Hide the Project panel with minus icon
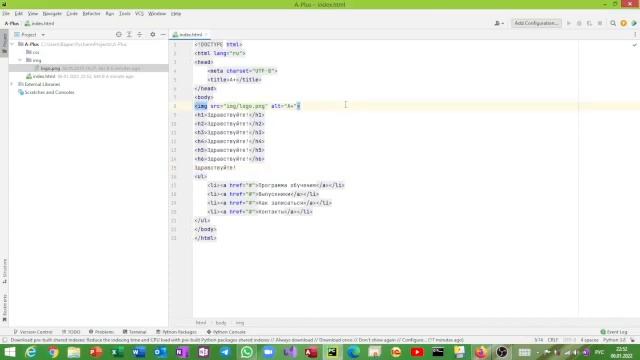This screenshot has height=360, width=640. coord(163,35)
